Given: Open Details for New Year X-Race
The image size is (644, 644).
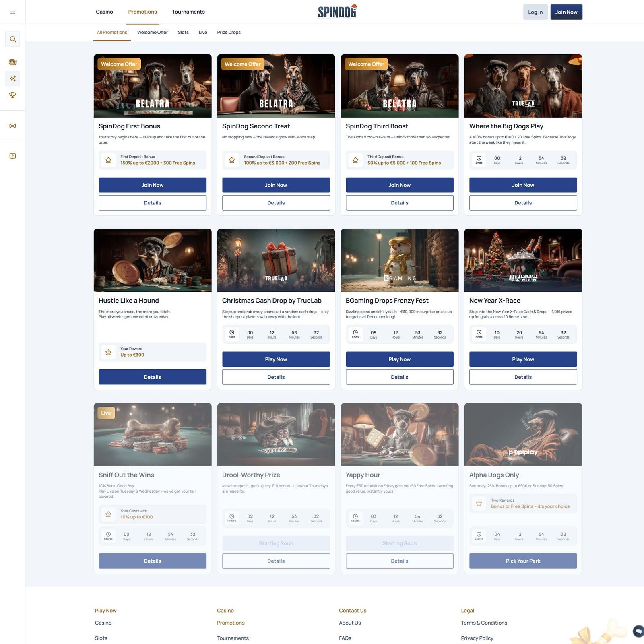Looking at the screenshot, I should tap(523, 377).
